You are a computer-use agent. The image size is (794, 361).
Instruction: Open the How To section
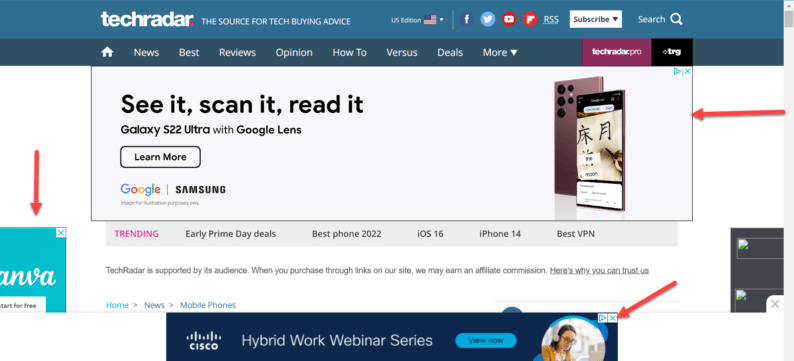(349, 52)
